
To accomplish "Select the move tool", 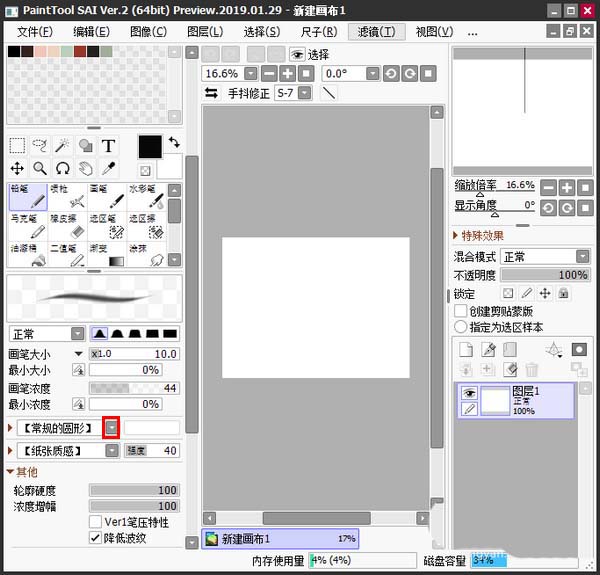I will 17,168.
